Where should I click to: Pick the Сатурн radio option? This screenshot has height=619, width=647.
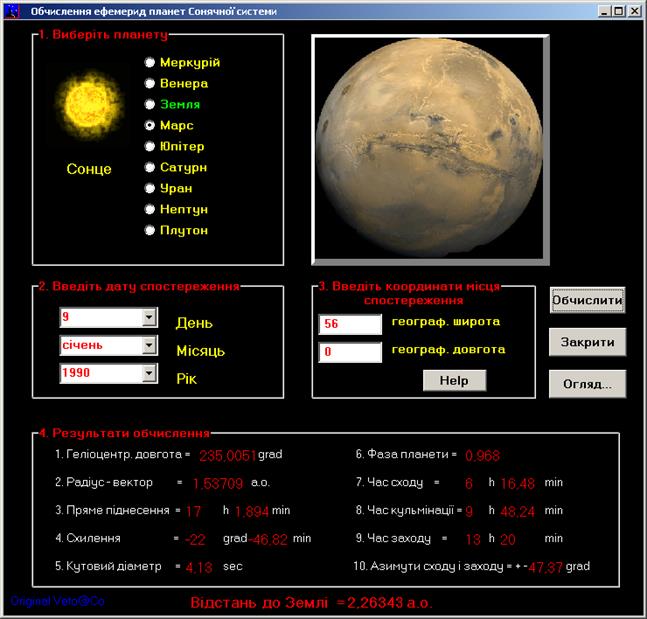click(151, 167)
